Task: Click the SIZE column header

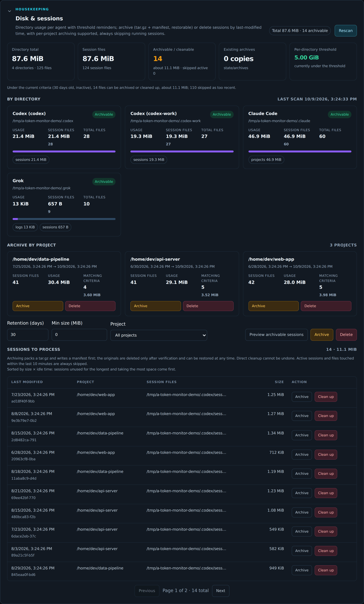Action: click(x=279, y=382)
